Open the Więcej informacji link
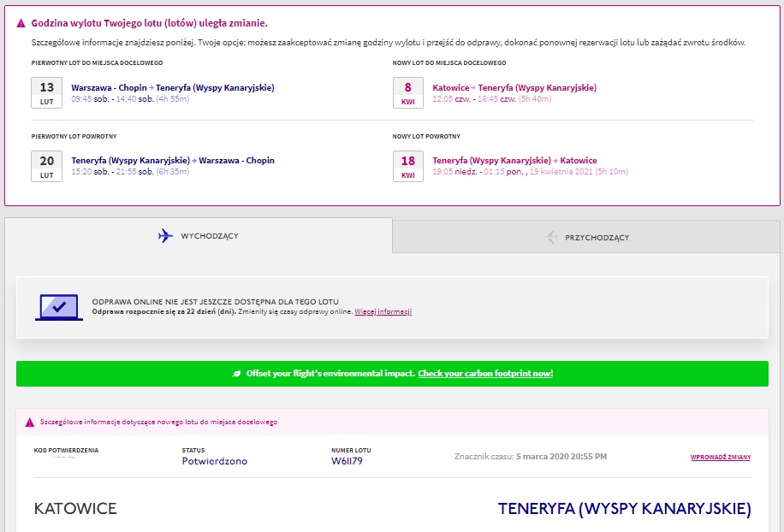This screenshot has height=532, width=784. tap(383, 311)
